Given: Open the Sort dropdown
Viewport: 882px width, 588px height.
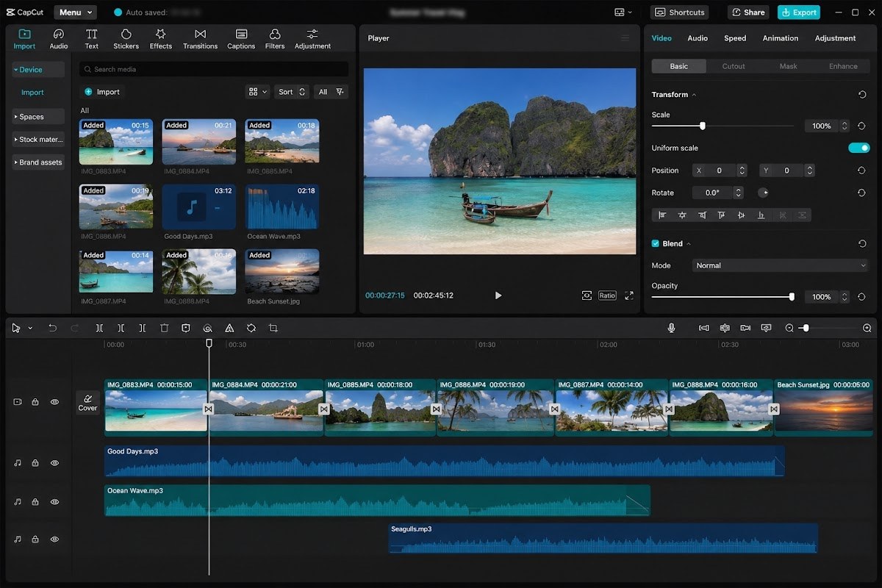Looking at the screenshot, I should click(x=292, y=92).
